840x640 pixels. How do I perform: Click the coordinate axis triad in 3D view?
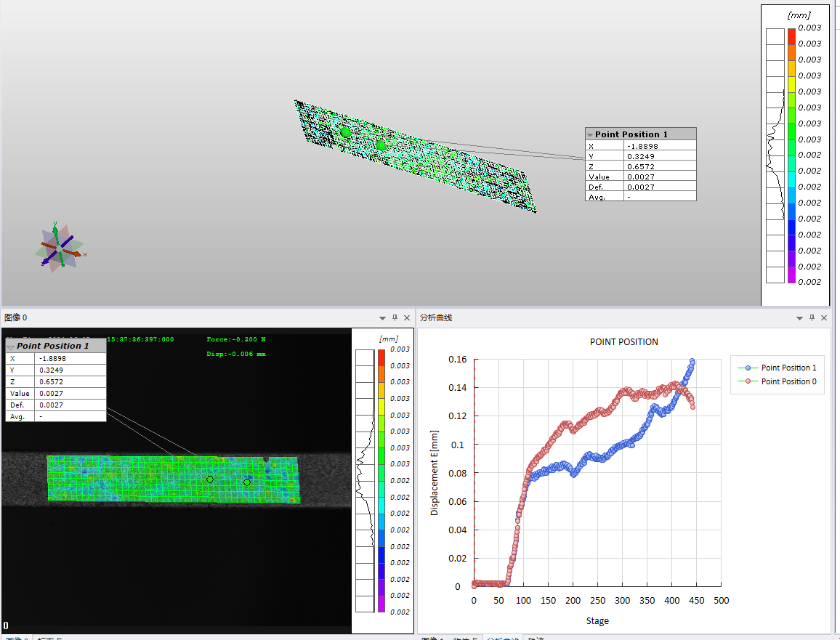60,246
